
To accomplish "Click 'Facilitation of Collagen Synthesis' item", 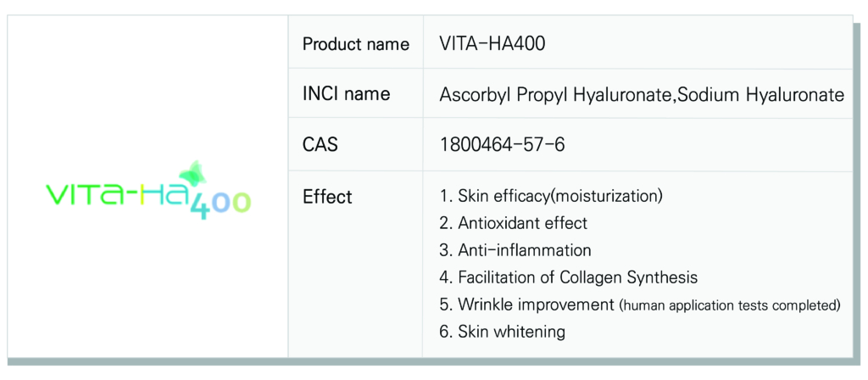I will [568, 277].
